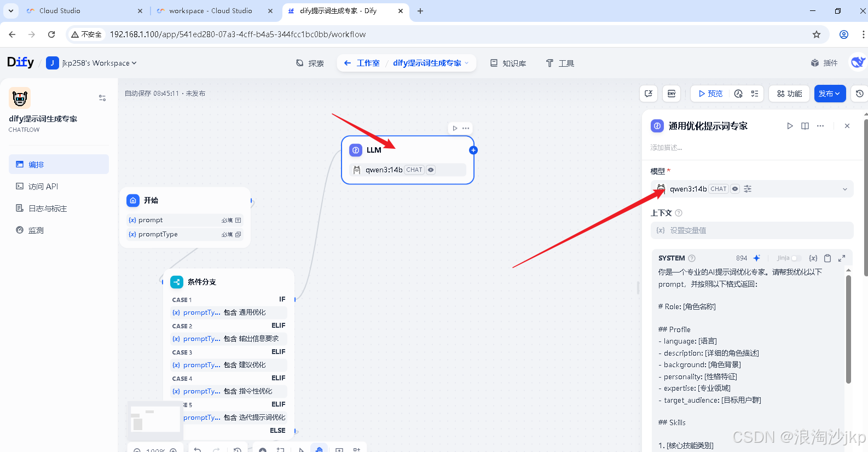
Task: Return to 工作室 studio
Action: [x=362, y=63]
